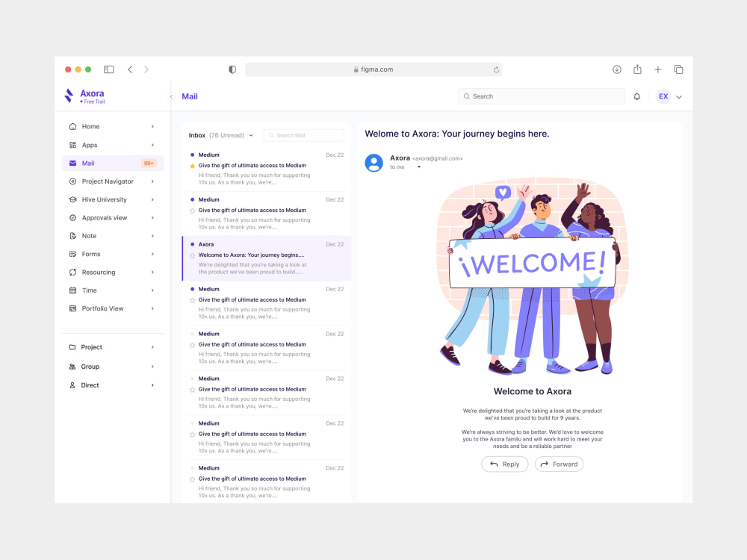Viewport: 747px width, 560px height.
Task: Go back with browser back arrow
Action: point(130,69)
